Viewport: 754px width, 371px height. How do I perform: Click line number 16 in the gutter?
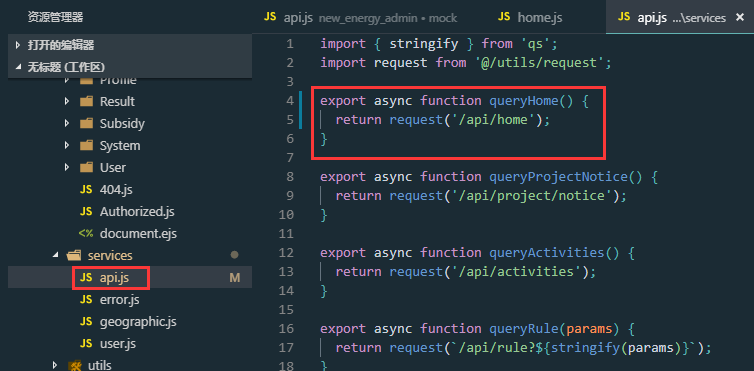point(286,329)
